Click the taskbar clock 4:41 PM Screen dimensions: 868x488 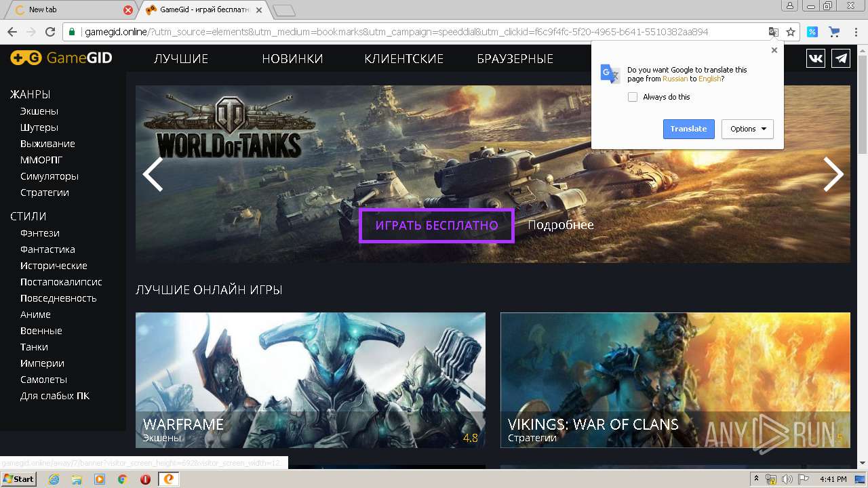click(833, 479)
